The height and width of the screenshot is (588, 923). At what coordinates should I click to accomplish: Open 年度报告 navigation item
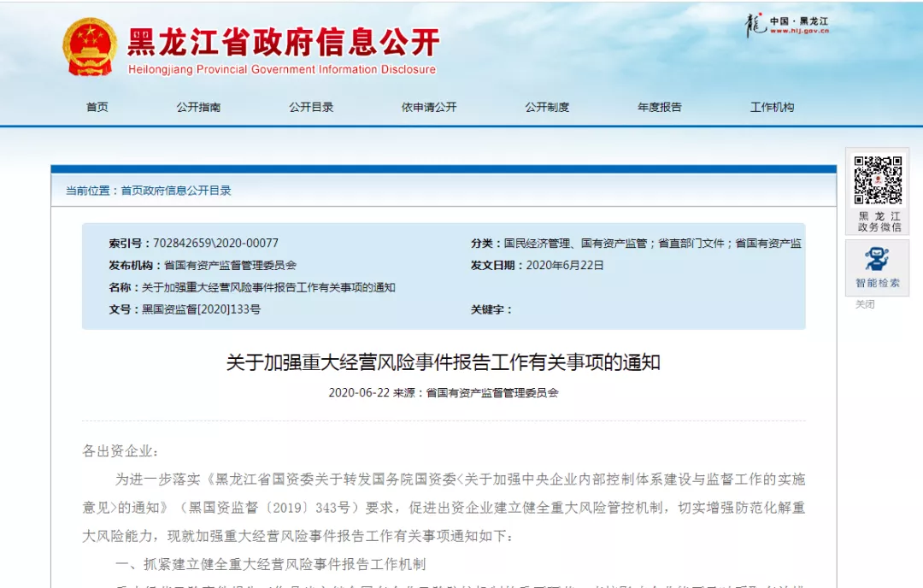(x=660, y=107)
